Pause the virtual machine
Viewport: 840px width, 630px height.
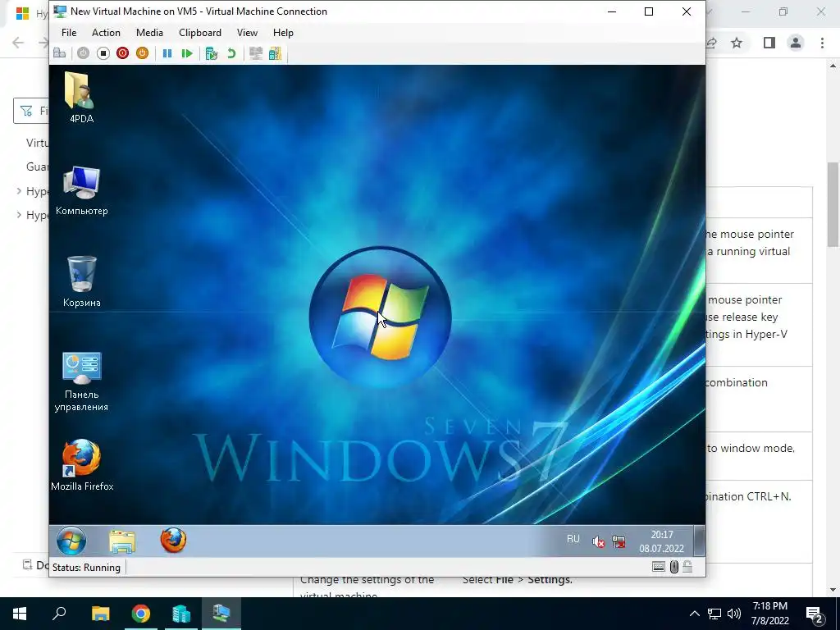167,53
